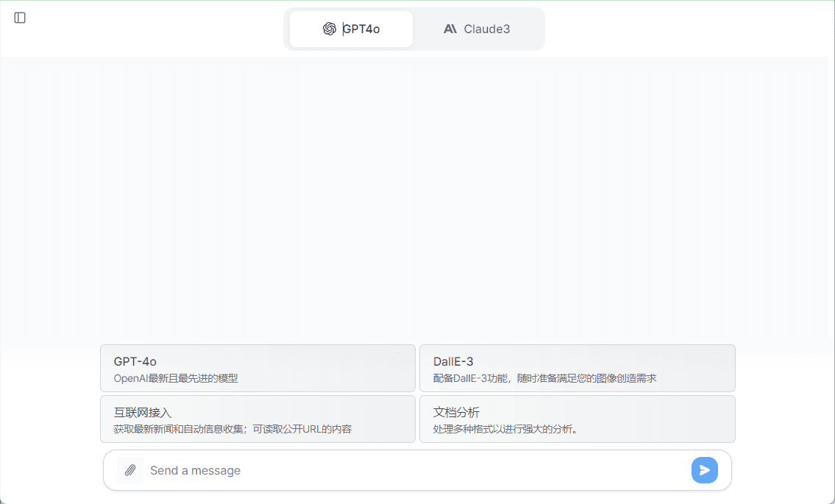Send message using blue arrow icon
The width and height of the screenshot is (835, 504).
[704, 470]
